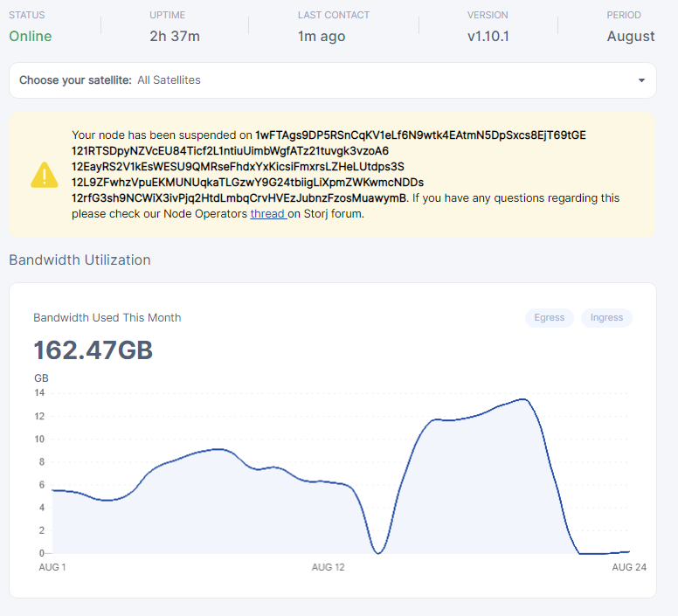This screenshot has height=616, width=678.
Task: Click the August period value
Action: (x=631, y=37)
